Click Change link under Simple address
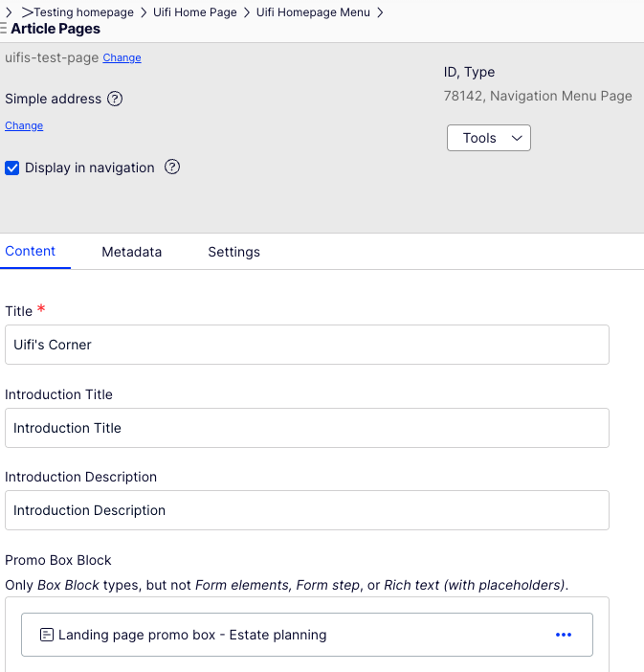Viewport: 644px width, 672px height. point(24,125)
